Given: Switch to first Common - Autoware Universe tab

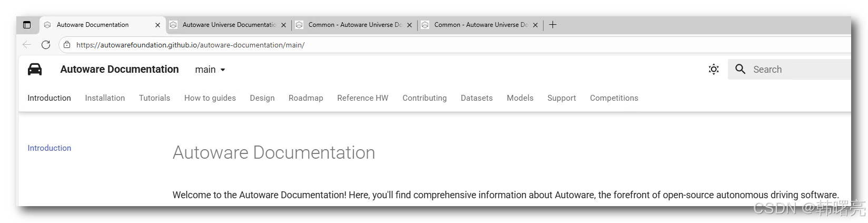Looking at the screenshot, I should tap(354, 25).
